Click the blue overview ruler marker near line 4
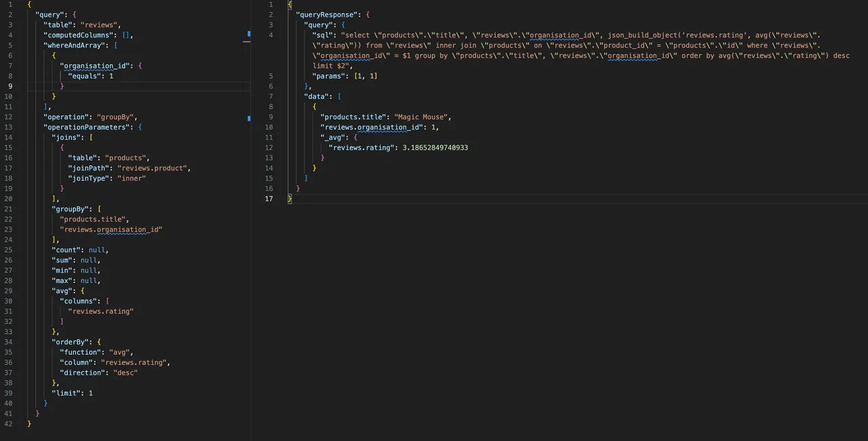 point(249,34)
